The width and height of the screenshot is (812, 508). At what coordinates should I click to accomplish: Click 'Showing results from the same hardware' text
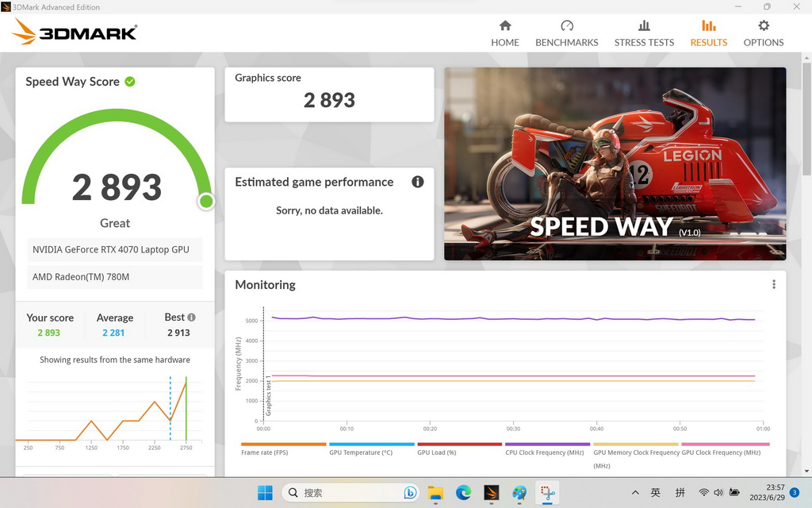coord(115,360)
